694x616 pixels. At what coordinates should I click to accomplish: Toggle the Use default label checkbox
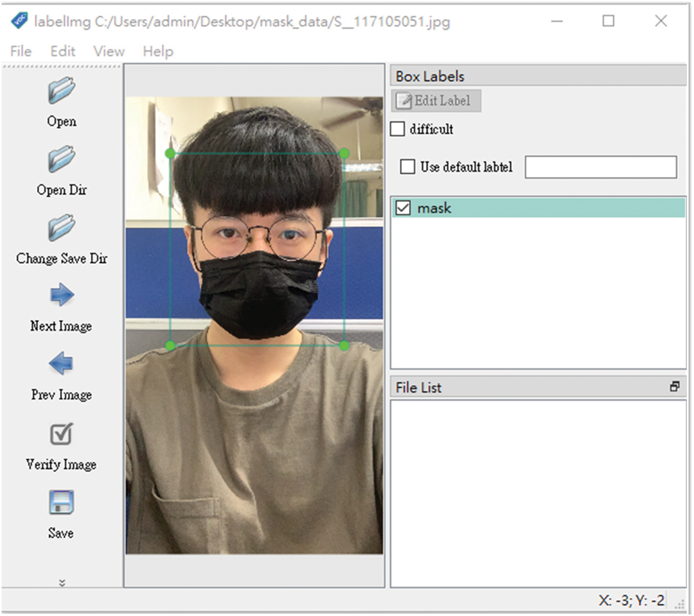click(408, 167)
